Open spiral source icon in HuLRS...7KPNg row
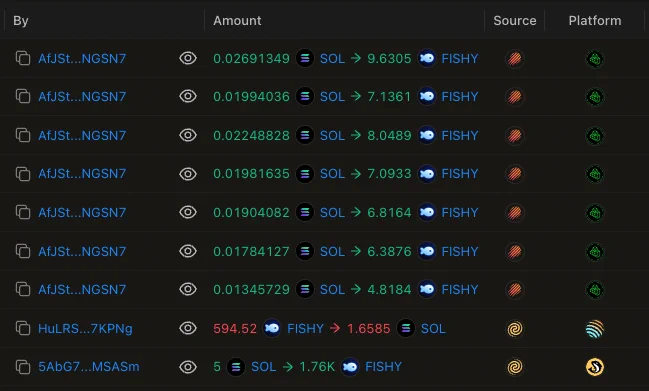The image size is (649, 391). coord(514,329)
